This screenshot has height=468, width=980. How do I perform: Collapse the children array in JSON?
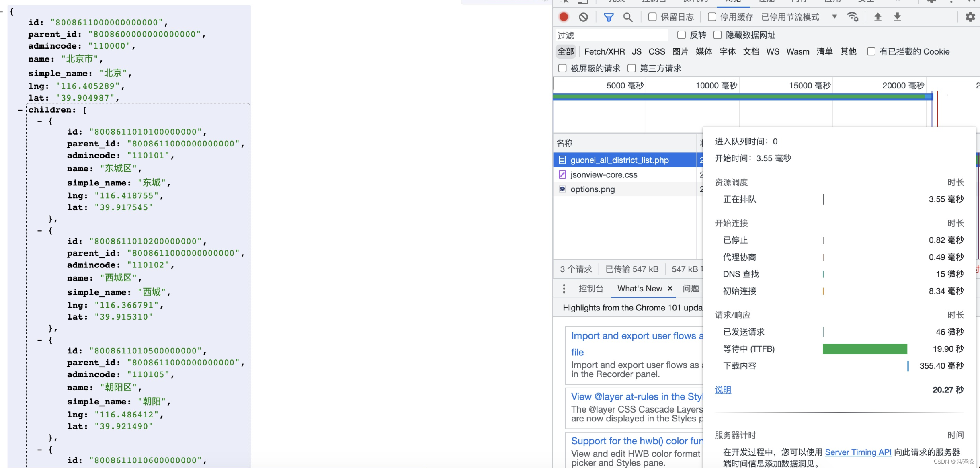(x=20, y=110)
